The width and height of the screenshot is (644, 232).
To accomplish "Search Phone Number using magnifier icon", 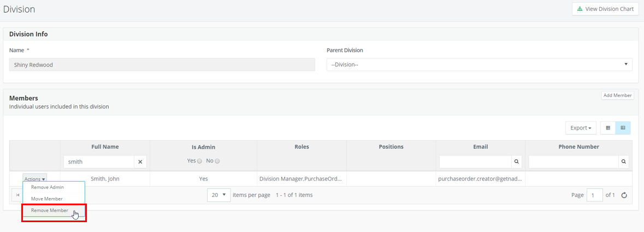I will click(x=623, y=162).
